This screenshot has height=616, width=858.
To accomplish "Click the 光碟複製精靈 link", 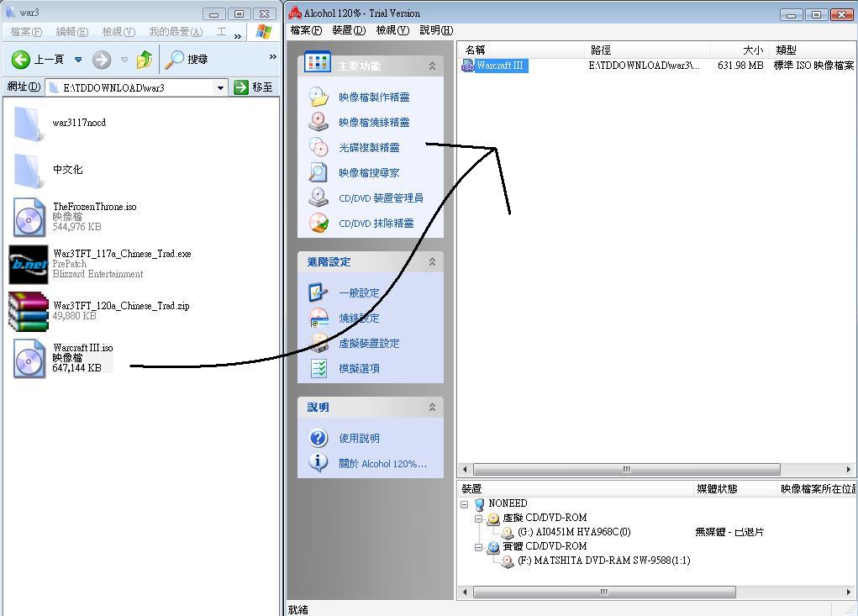I will (x=370, y=148).
